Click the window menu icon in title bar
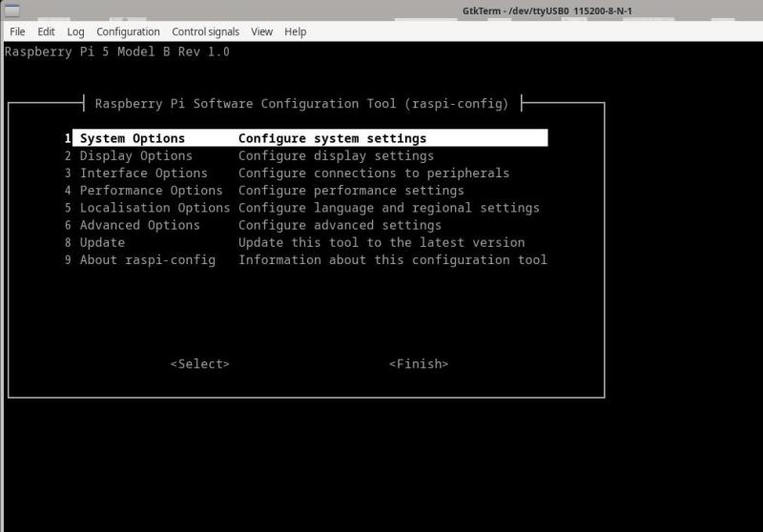This screenshot has width=763, height=532. pos(12,10)
